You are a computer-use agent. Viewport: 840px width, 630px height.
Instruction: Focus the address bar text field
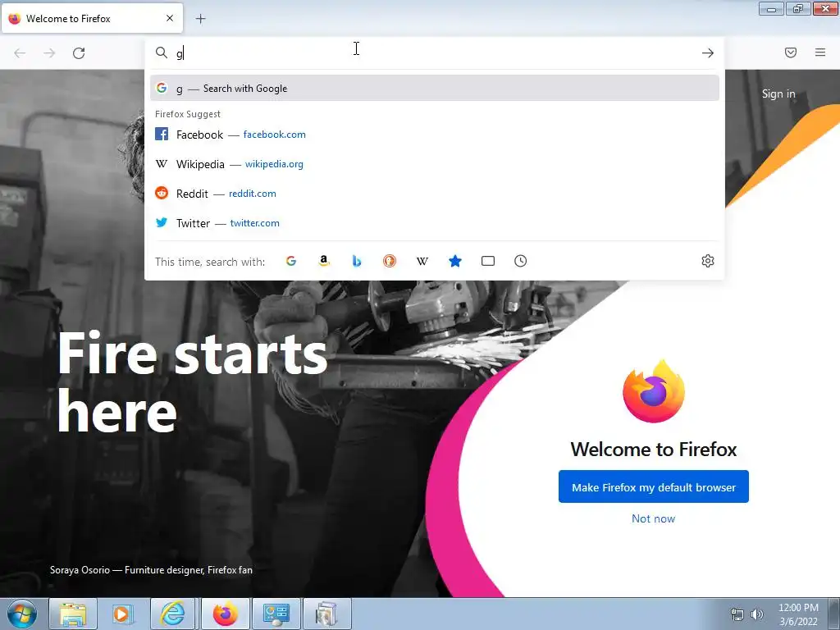[x=434, y=53]
